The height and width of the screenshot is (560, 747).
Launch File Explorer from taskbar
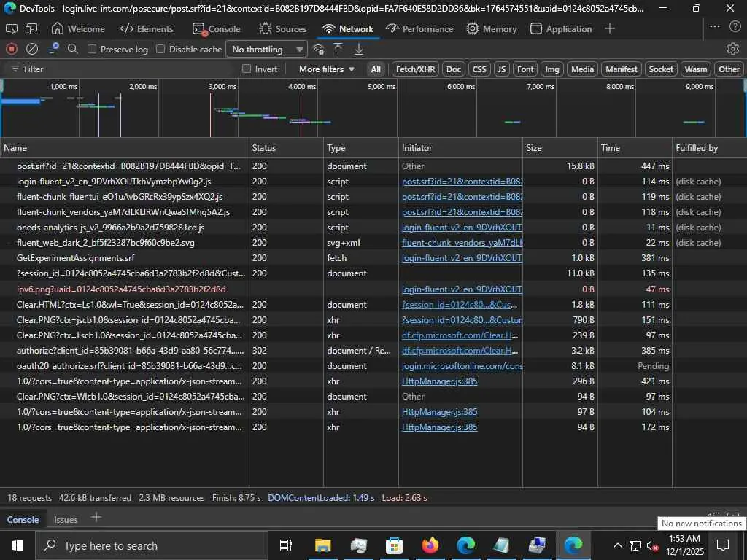[322, 545]
